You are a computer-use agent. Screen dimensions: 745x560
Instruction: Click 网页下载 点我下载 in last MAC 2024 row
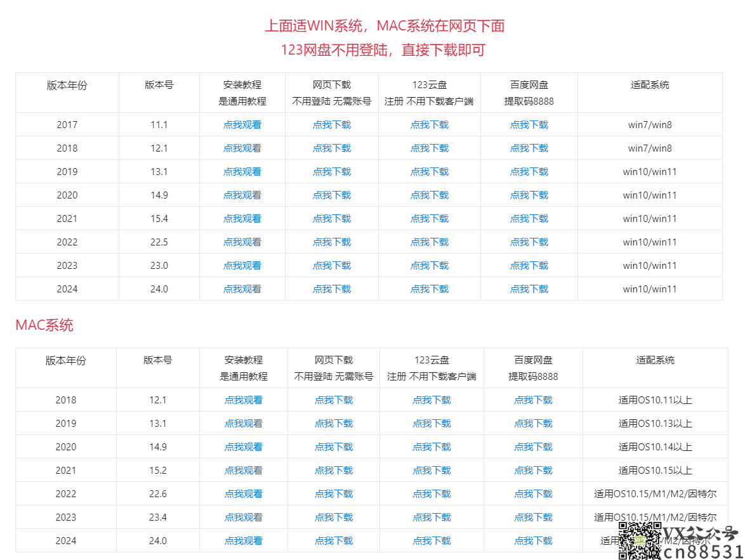coord(334,540)
